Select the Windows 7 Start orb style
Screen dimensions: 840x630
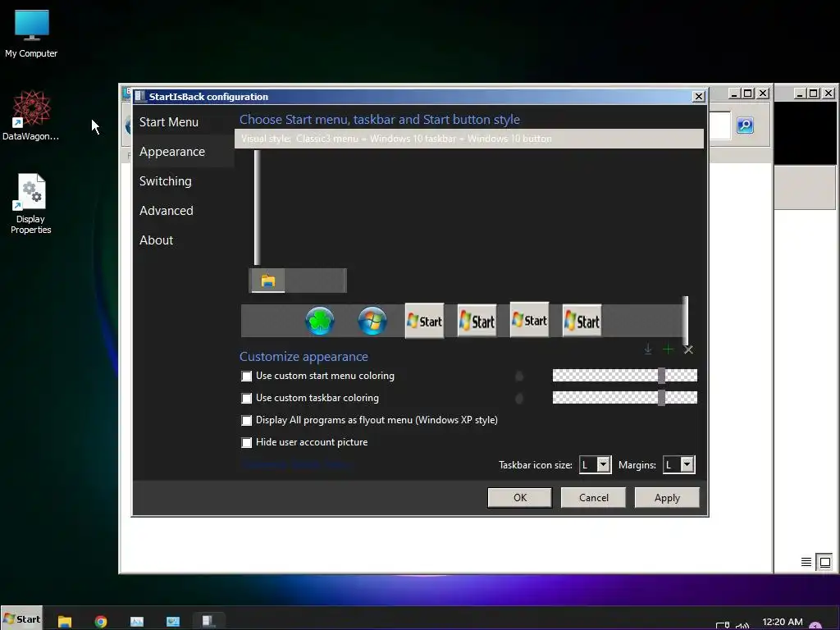[372, 321]
